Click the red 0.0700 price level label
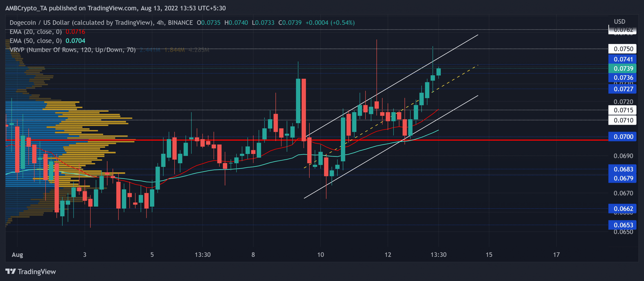This screenshot has height=281, width=644. pyautogui.click(x=622, y=137)
